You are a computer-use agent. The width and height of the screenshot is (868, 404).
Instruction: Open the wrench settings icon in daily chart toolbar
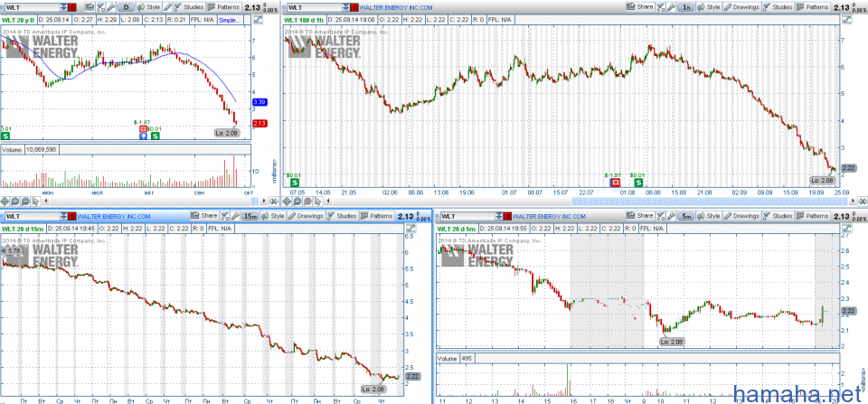pos(110,7)
